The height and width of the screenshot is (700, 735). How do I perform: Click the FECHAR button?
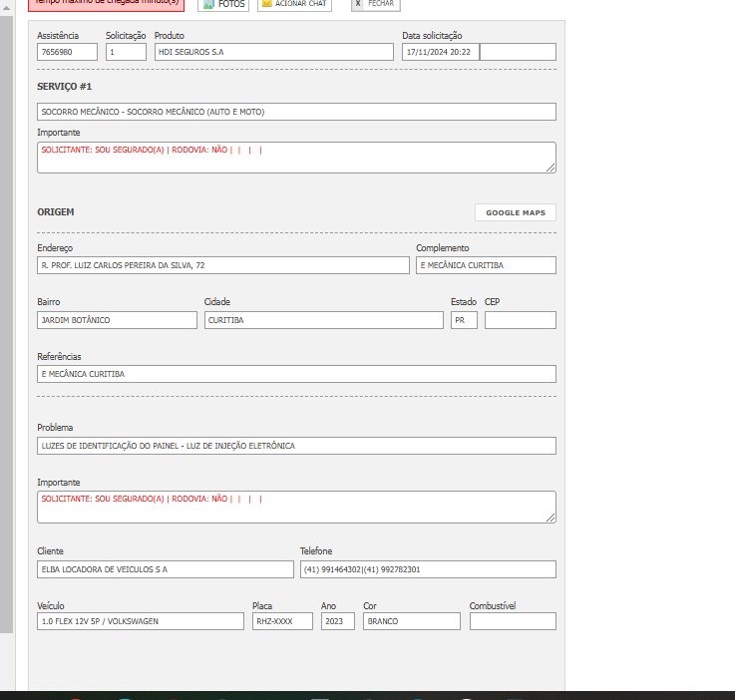tap(375, 5)
